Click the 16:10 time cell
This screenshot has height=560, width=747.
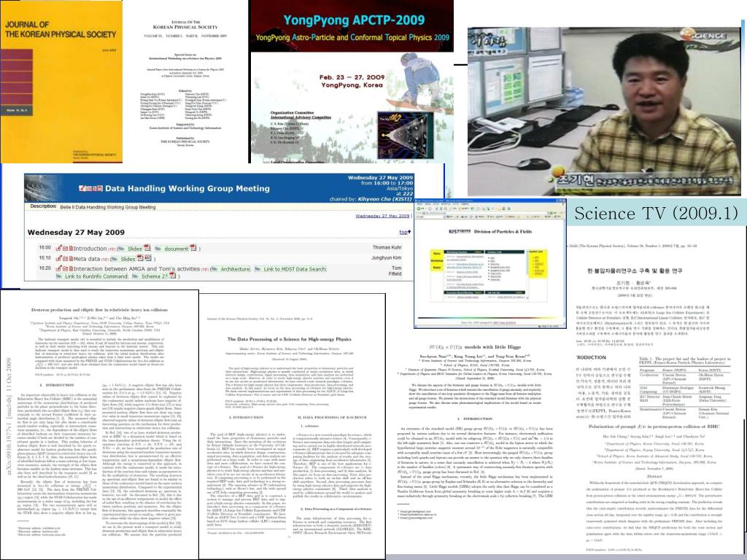(x=44, y=257)
